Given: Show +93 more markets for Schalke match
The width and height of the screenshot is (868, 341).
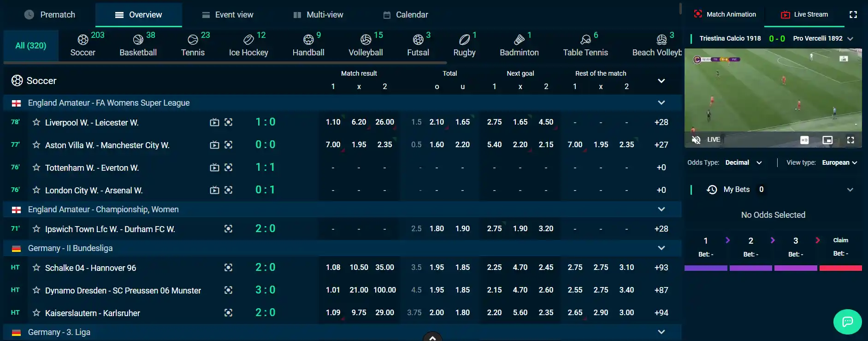Looking at the screenshot, I should click(661, 268).
